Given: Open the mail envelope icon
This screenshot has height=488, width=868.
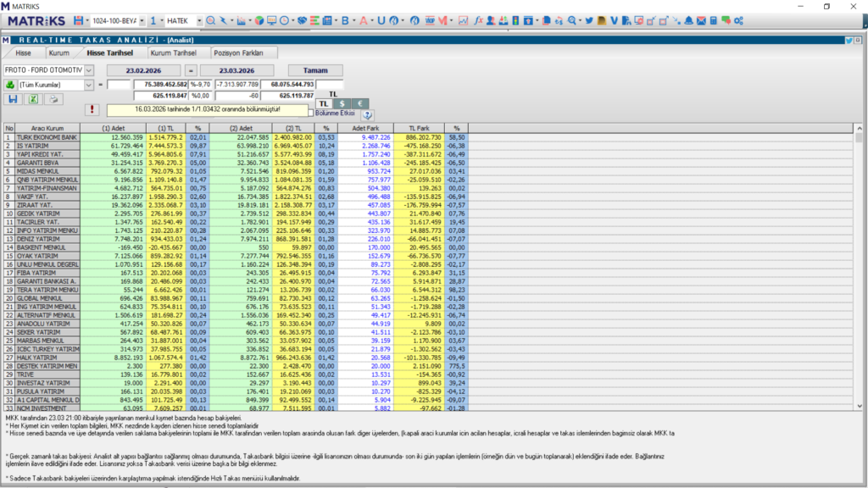Looking at the screenshot, I should 701,20.
